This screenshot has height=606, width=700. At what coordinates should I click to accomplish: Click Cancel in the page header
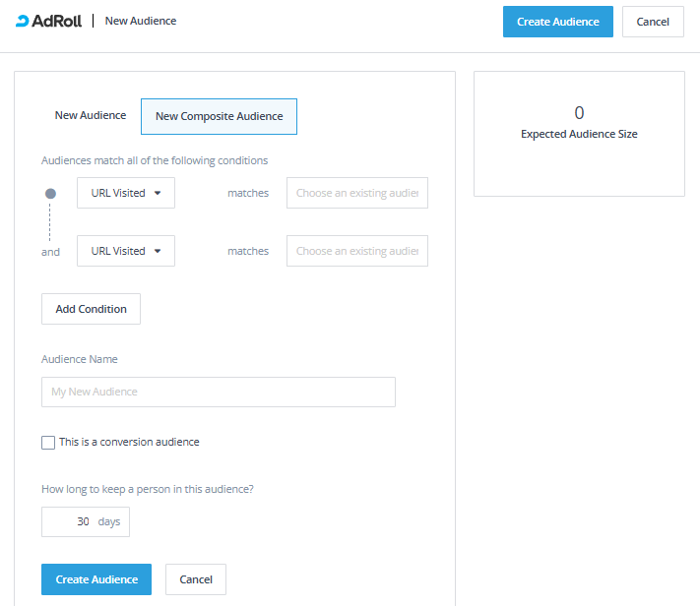point(652,22)
